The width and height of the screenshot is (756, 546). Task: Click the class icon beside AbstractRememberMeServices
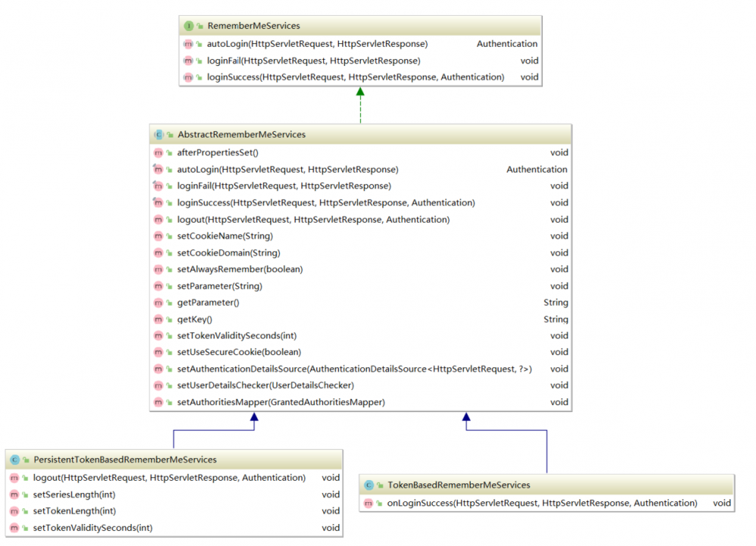[160, 134]
